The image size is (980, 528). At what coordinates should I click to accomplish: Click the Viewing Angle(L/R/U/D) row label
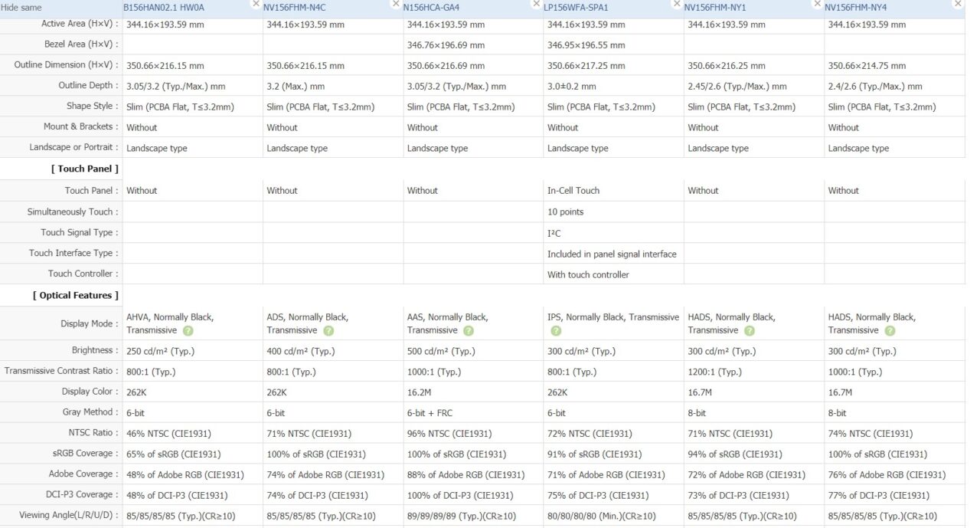coord(69,516)
